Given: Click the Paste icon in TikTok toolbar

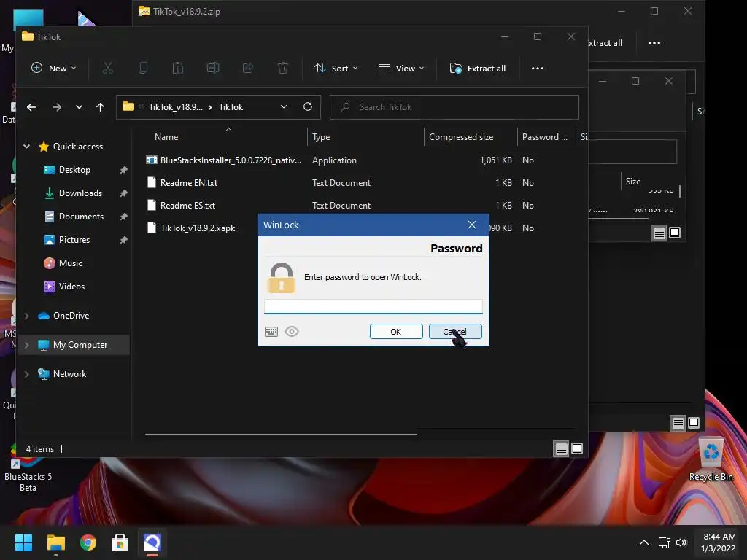Looking at the screenshot, I should click(x=178, y=68).
